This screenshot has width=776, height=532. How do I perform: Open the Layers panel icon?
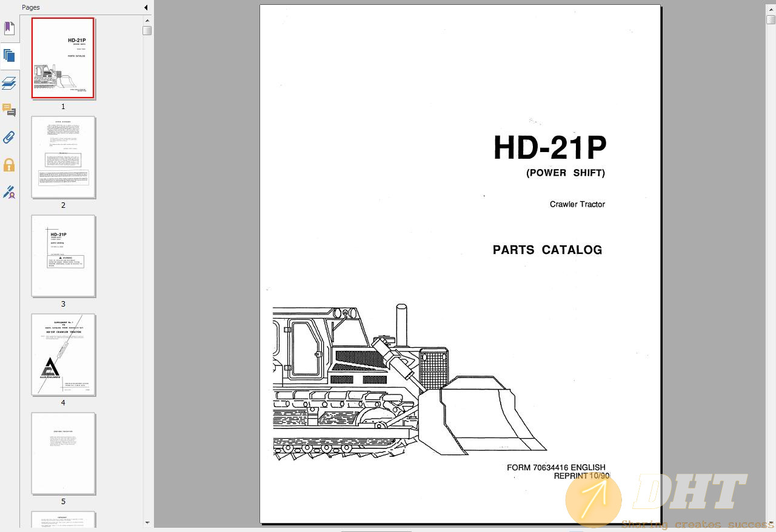(x=9, y=83)
